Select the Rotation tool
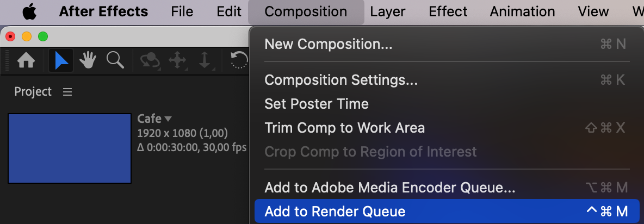 click(239, 61)
